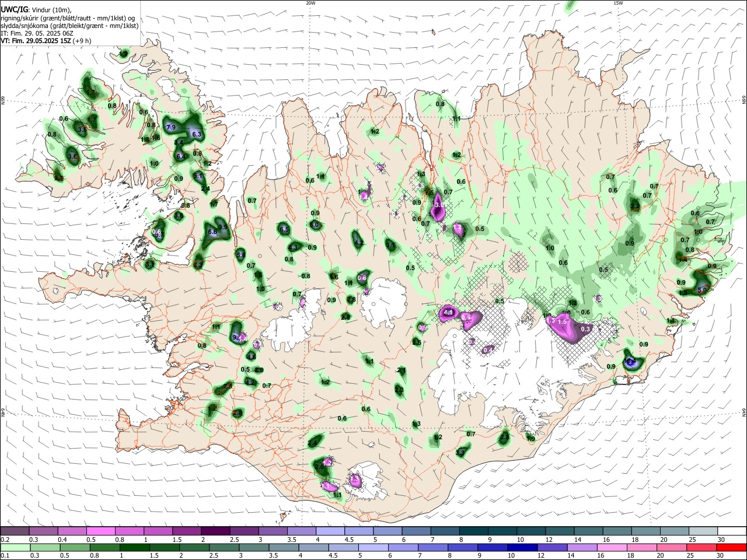Image resolution: width=747 pixels, height=560 pixels.
Task: Click the '(+9 h)' forecast offset
Action: (x=82, y=41)
